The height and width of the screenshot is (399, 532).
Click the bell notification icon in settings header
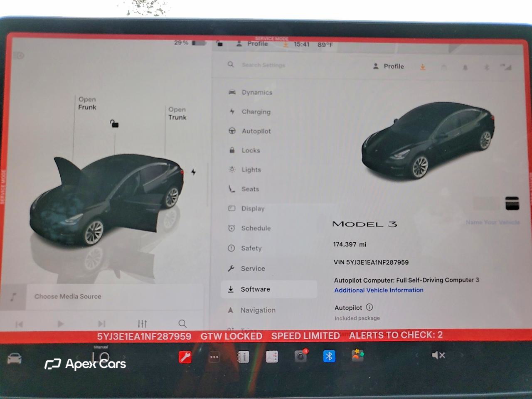point(465,67)
